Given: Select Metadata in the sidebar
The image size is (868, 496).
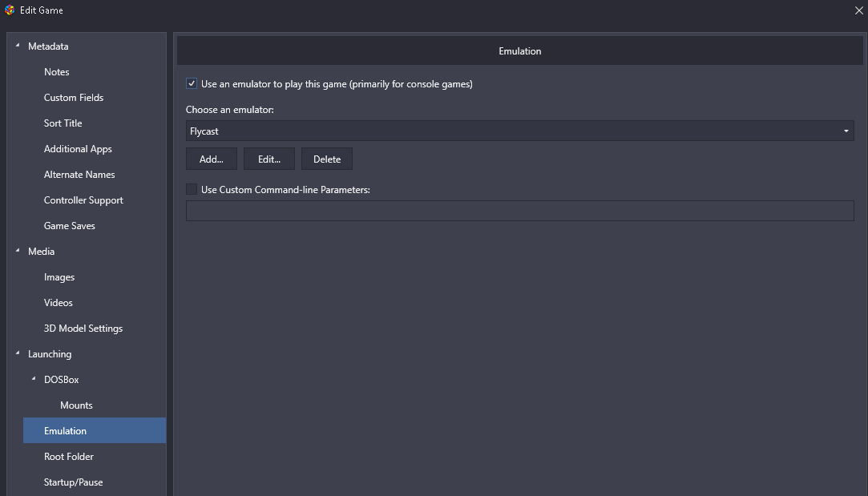Looking at the screenshot, I should click(48, 46).
